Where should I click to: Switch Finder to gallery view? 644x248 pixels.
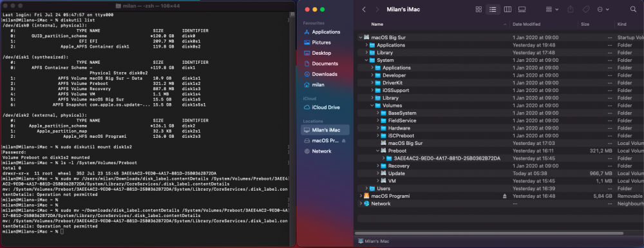522,10
